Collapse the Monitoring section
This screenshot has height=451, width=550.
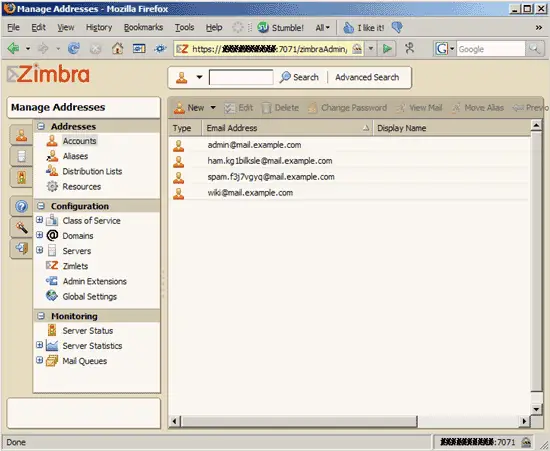coord(41,316)
